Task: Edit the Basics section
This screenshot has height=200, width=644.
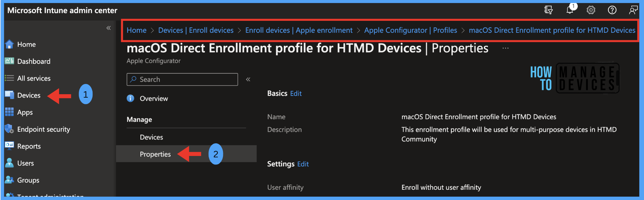Action: click(296, 94)
